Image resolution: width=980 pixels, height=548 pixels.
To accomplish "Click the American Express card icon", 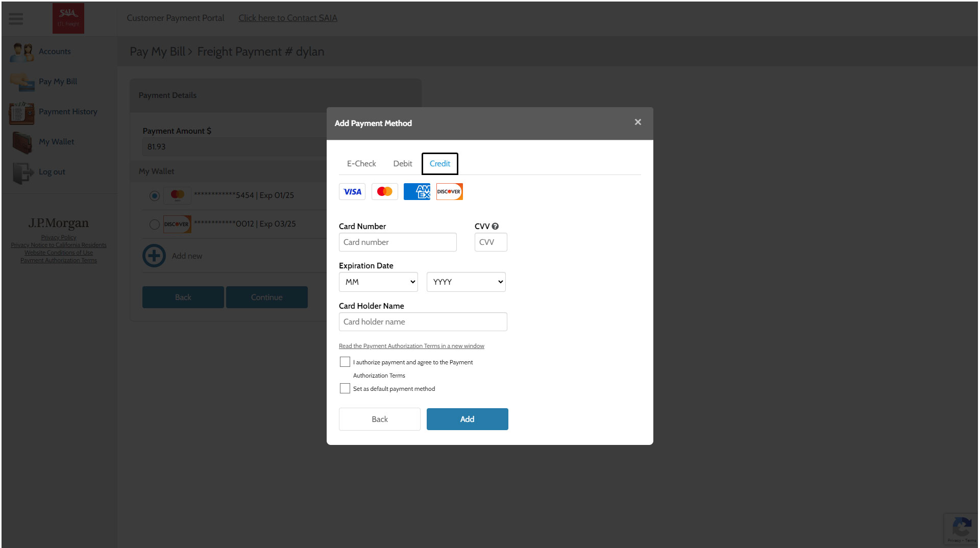I will [x=417, y=192].
